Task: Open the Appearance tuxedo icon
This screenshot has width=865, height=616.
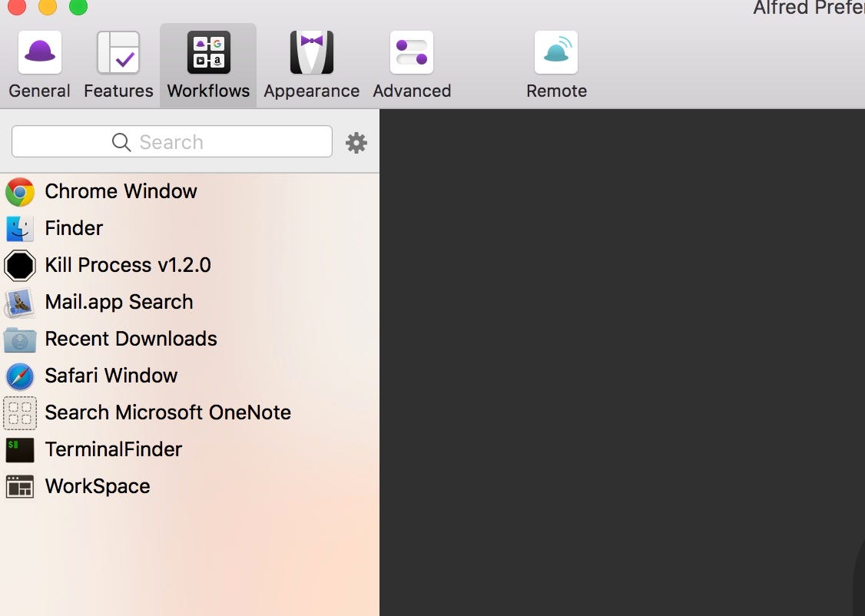Action: click(x=312, y=52)
